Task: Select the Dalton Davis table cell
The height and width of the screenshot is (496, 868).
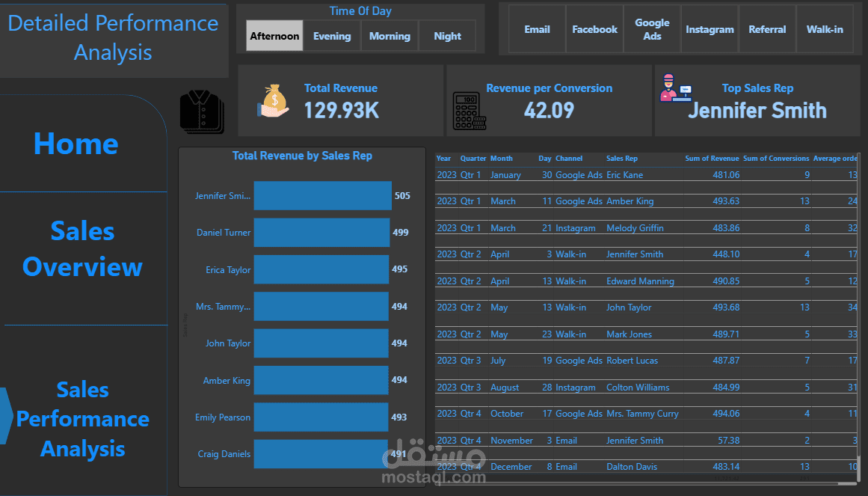Action: point(632,467)
